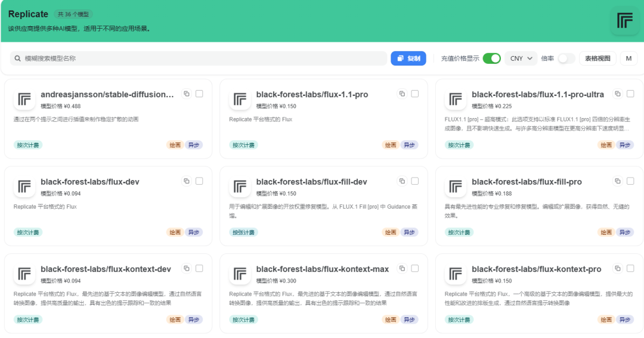Click 按次计费 tag on flux-1.1-pro-ultra card
The height and width of the screenshot is (338, 644).
point(459,145)
